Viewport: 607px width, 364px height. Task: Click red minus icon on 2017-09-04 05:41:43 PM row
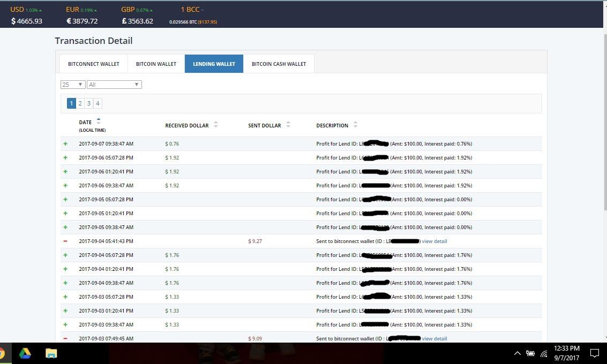point(65,241)
